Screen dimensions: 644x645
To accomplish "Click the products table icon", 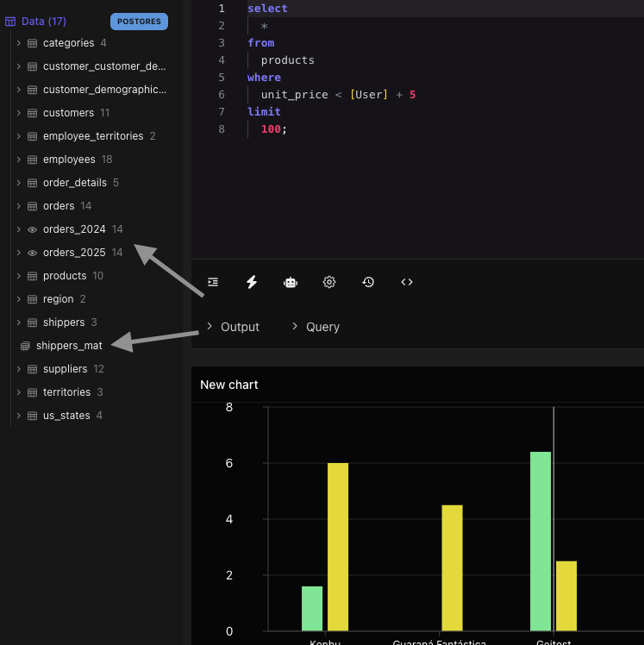I will [32, 276].
